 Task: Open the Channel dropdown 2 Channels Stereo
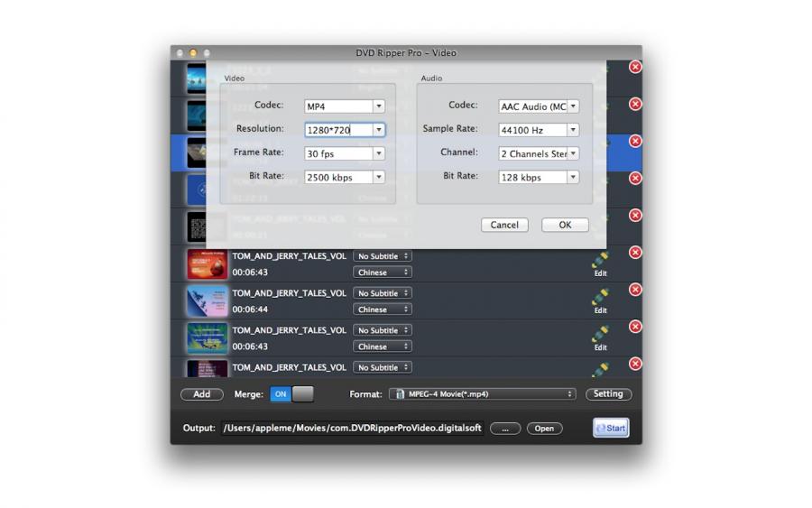coord(539,153)
